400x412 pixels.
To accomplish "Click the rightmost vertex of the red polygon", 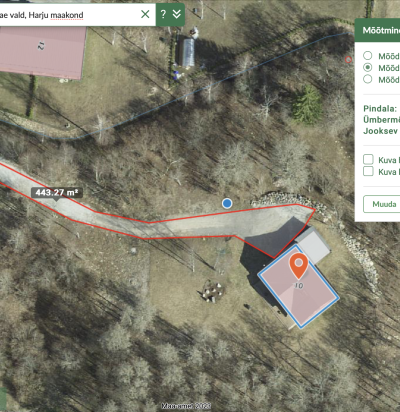I will (x=315, y=209).
